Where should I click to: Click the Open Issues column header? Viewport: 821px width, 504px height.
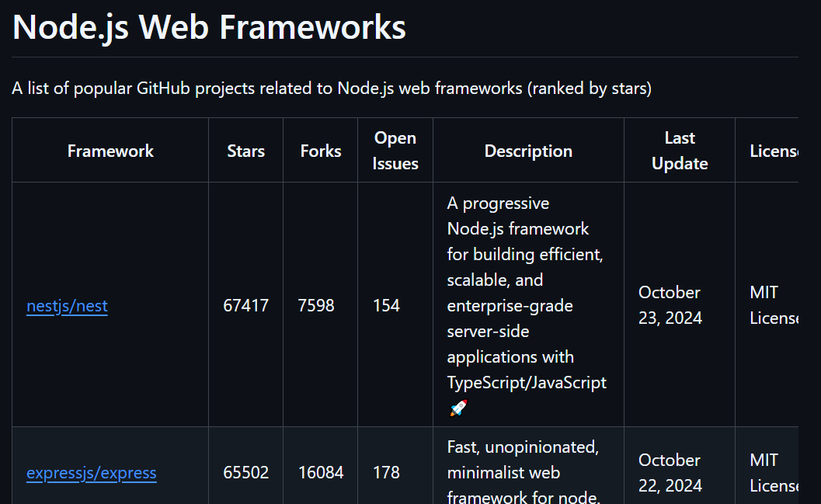(x=395, y=151)
